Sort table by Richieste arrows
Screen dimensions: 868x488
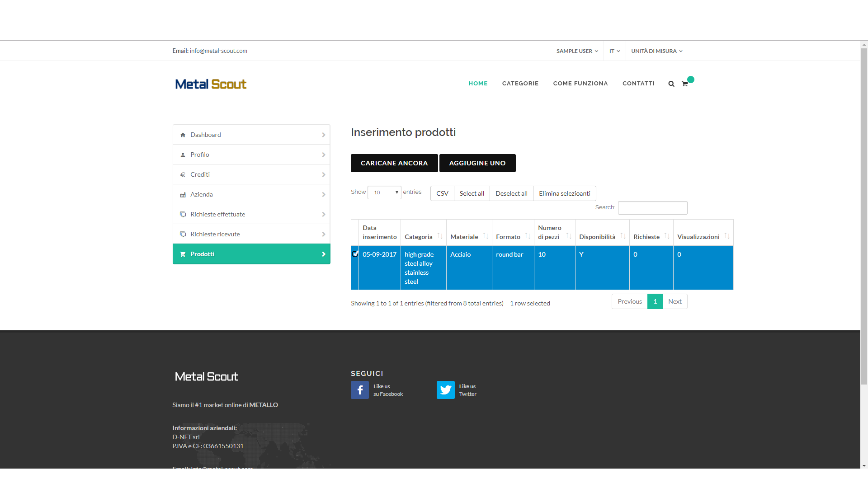click(667, 236)
